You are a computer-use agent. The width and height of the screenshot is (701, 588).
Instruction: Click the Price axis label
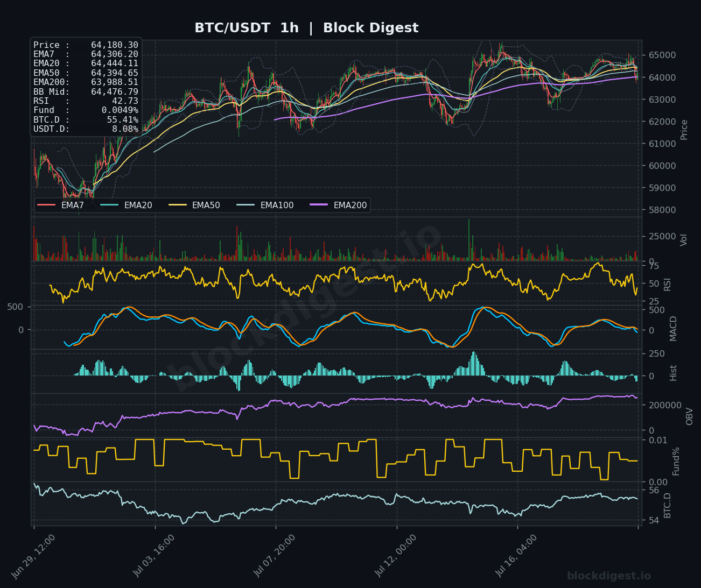[684, 130]
